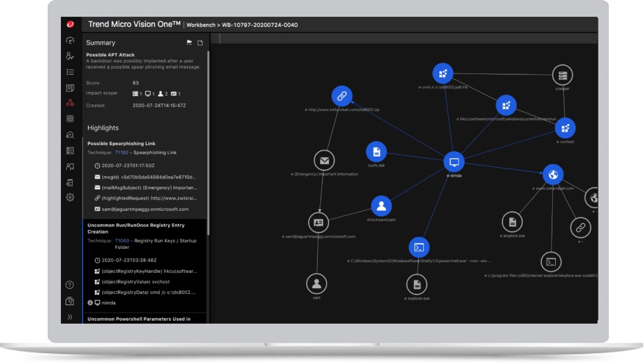
Task: Select the nimda computer node
Action: coord(454,162)
